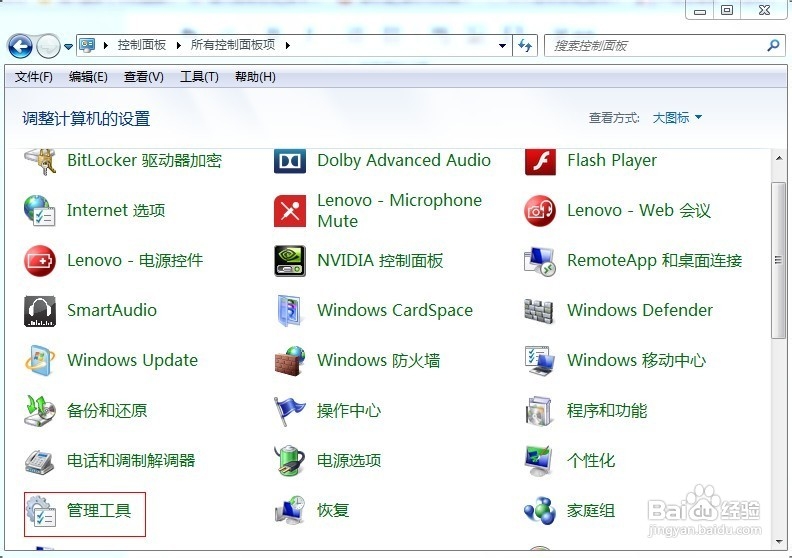Click the Windows Defender link text
The image size is (792, 558).
640,311
